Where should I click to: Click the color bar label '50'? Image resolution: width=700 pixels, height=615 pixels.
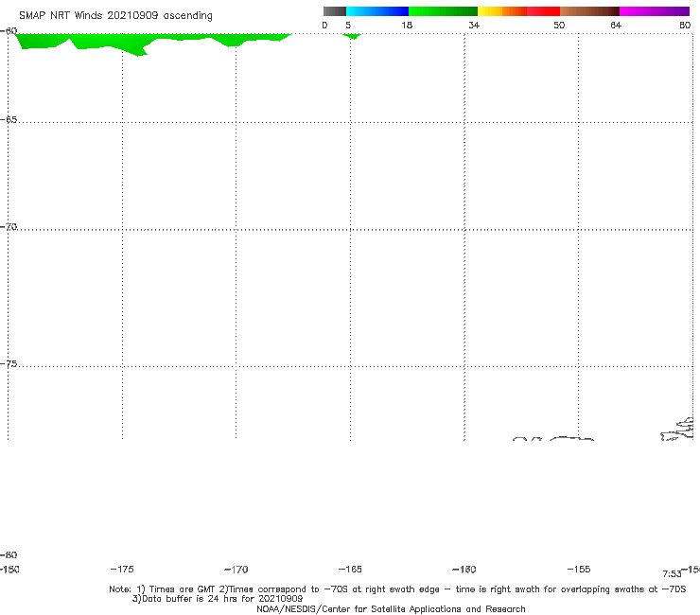tap(559, 25)
